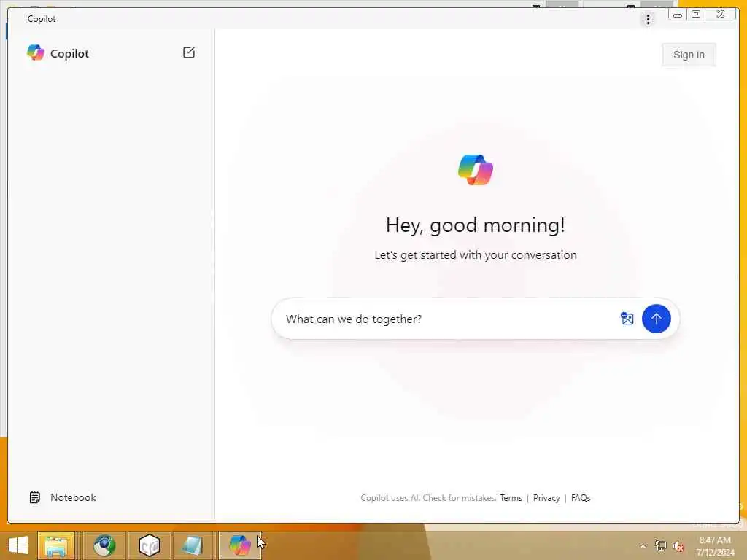The width and height of the screenshot is (747, 560).
Task: Click the large Copilot logo above the greeting
Action: pos(476,169)
